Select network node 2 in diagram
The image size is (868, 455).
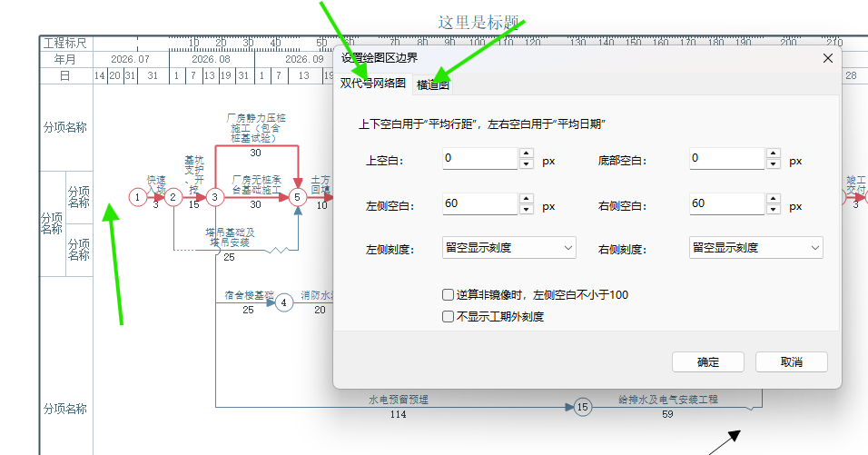(x=173, y=197)
